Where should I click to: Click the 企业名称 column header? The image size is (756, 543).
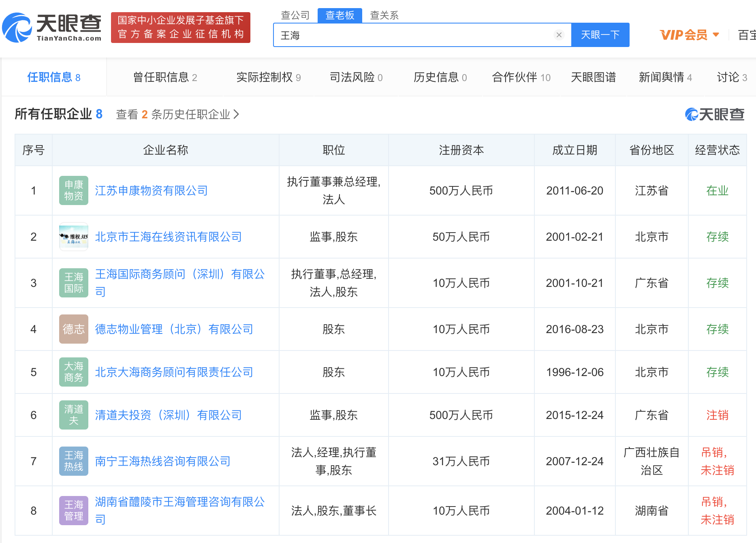[166, 150]
